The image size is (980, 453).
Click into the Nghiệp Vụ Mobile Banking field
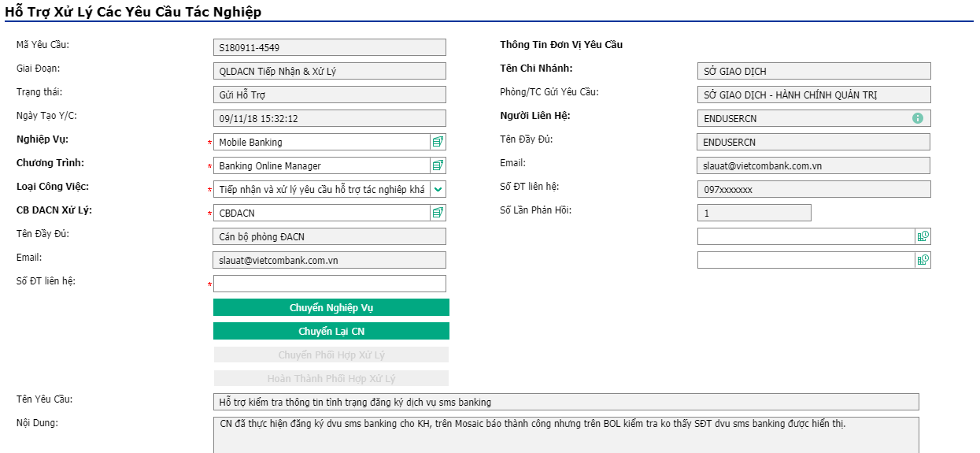[321, 142]
